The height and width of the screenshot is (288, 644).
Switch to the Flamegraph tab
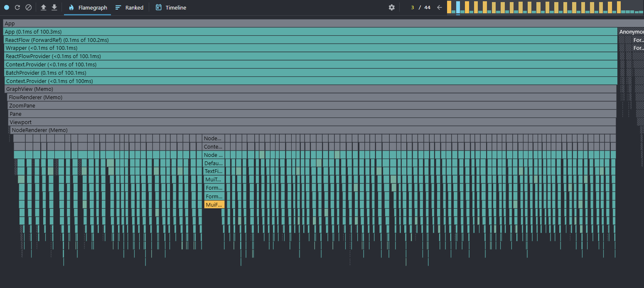coord(88,7)
